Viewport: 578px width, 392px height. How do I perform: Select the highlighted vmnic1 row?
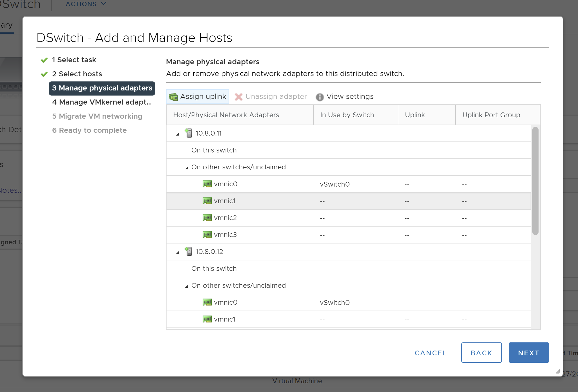(x=225, y=201)
